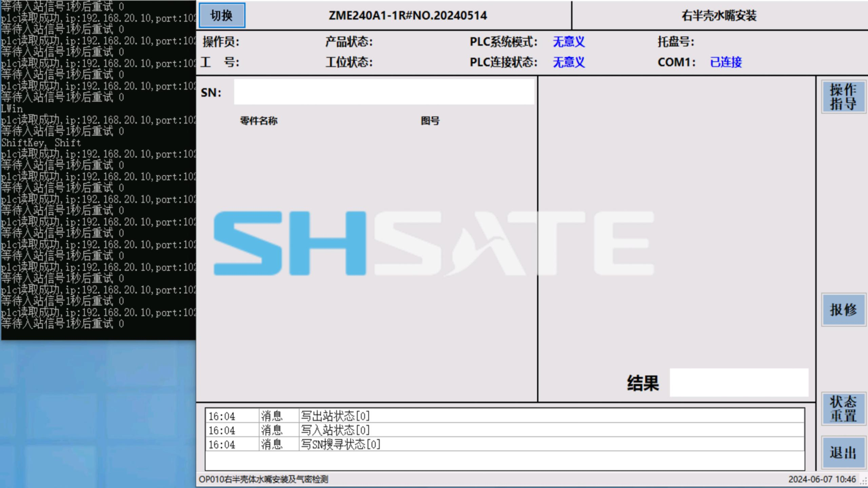The height and width of the screenshot is (488, 868).
Task: Select the 写入站状态[0] log row
Action: pyautogui.click(x=335, y=430)
